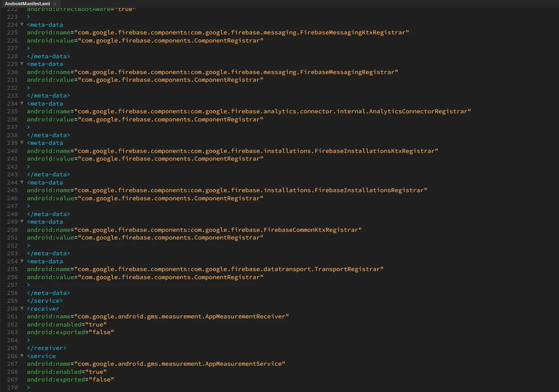Click the <service opening tag on line 266

[x=41, y=356]
